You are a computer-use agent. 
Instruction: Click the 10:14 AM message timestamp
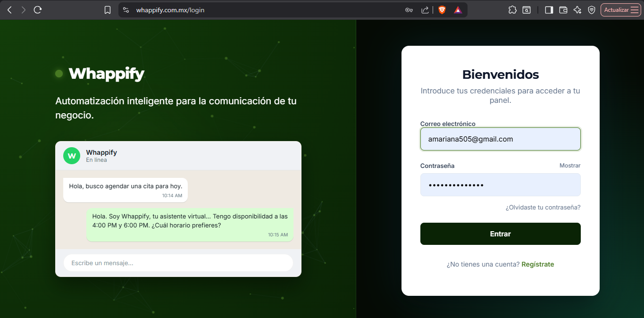pyautogui.click(x=172, y=195)
